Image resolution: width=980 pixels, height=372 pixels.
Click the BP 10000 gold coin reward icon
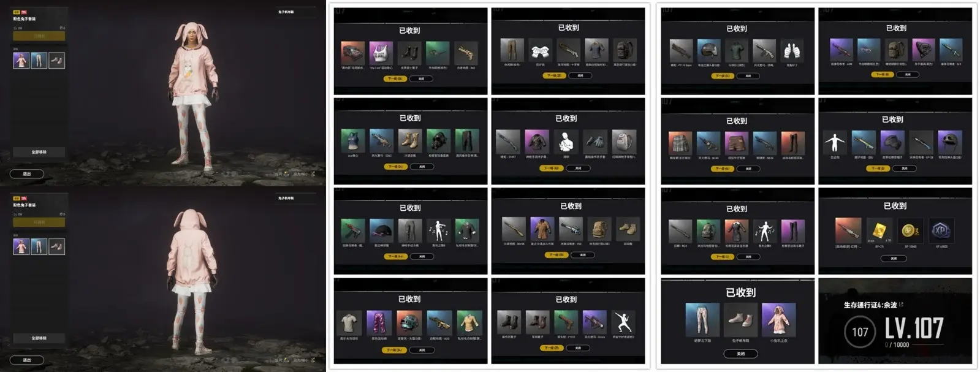(x=910, y=230)
